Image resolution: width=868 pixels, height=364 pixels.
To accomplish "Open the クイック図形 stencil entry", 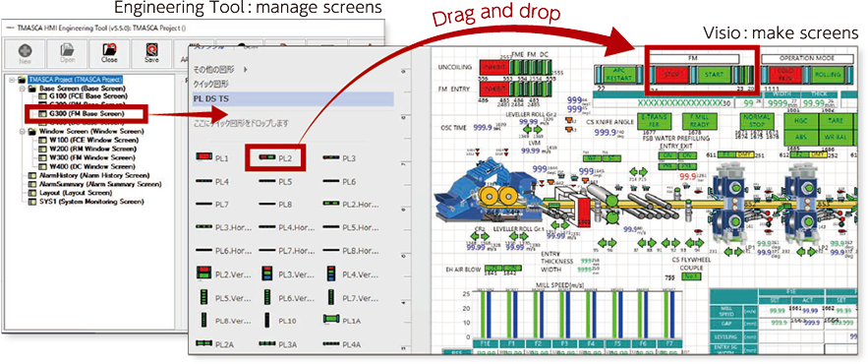I will pos(210,84).
